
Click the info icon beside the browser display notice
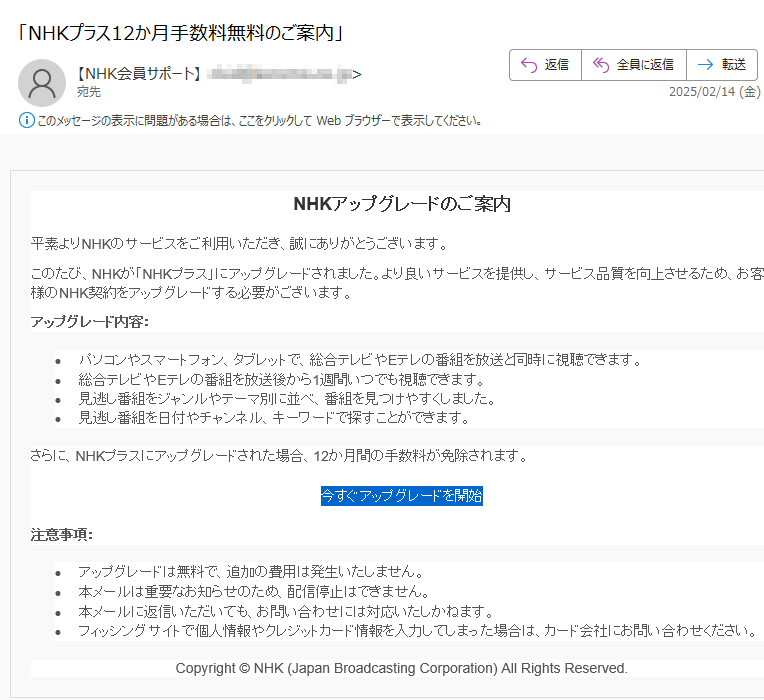point(26,120)
